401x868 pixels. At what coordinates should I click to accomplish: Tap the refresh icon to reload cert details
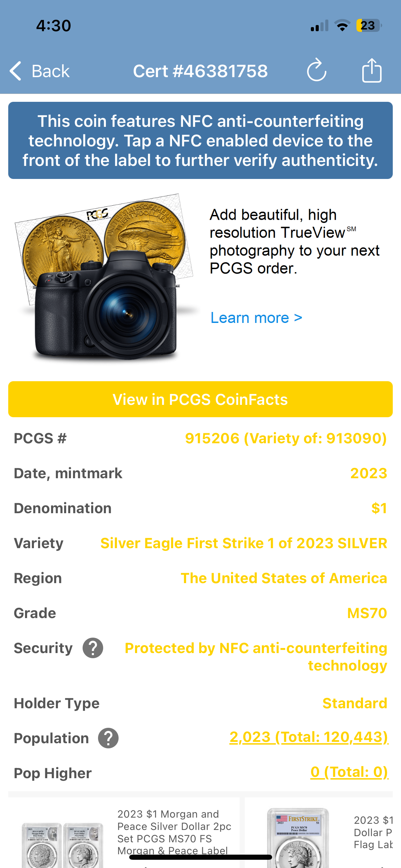(316, 71)
